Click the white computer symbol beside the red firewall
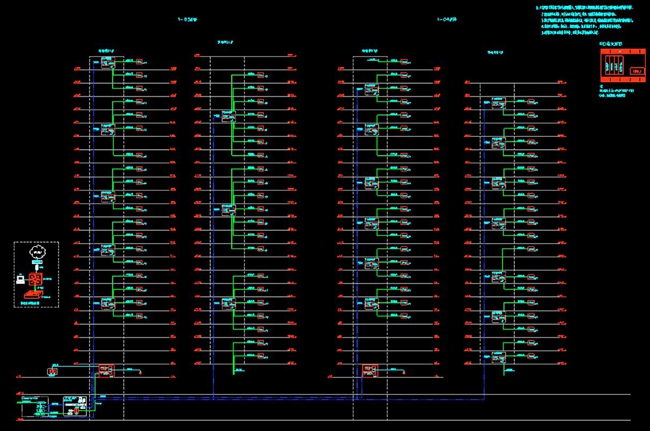Image resolution: width=650 pixels, height=431 pixels. click(20, 280)
